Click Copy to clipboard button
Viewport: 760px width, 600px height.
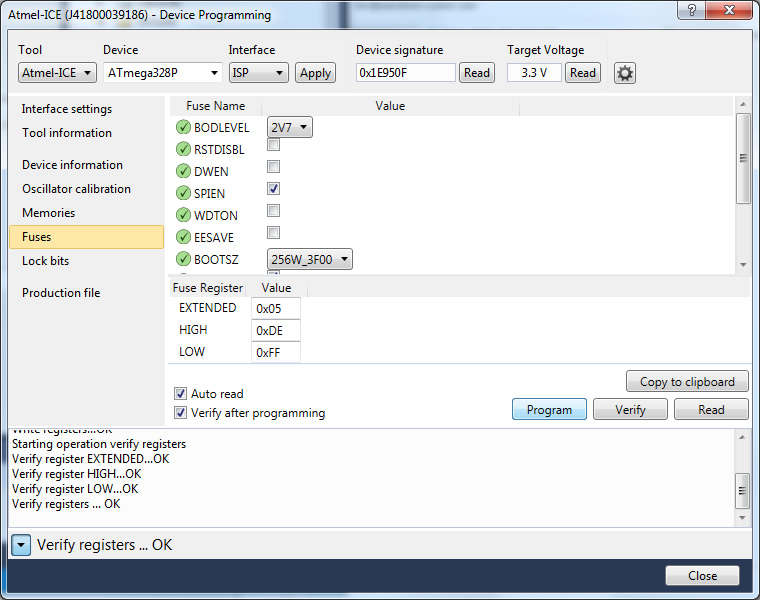[x=687, y=381]
